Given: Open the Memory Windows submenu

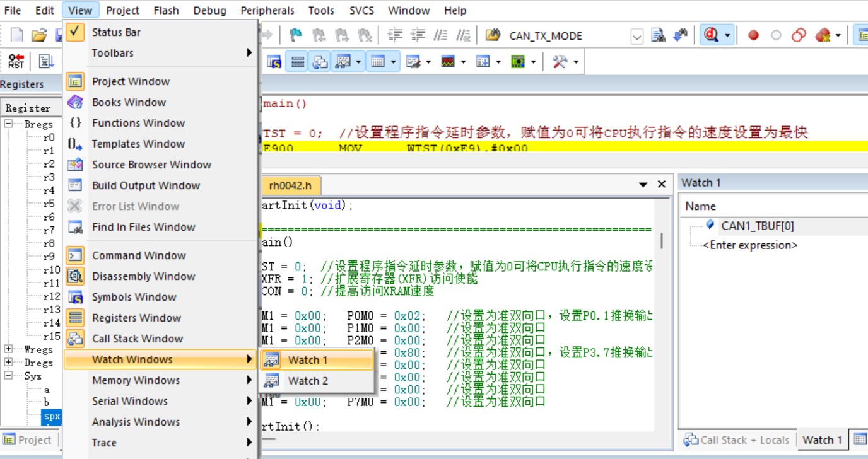Looking at the screenshot, I should coord(161,380).
